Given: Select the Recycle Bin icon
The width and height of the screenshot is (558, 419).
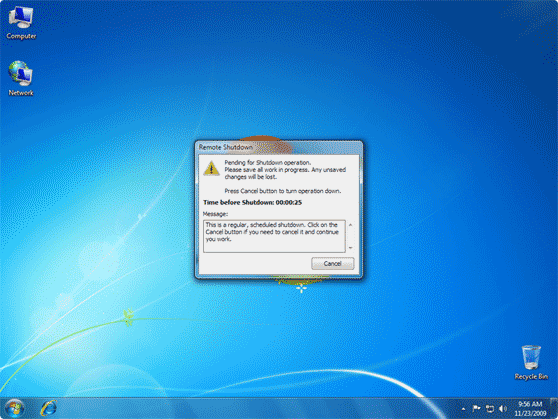Looking at the screenshot, I should point(531,362).
